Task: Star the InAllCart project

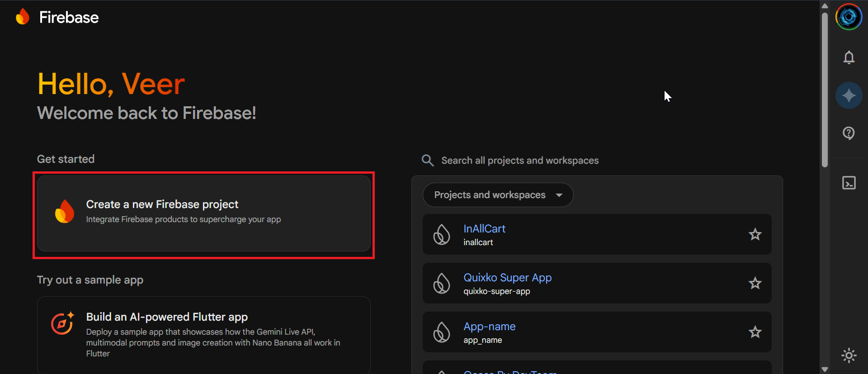Action: click(x=755, y=234)
